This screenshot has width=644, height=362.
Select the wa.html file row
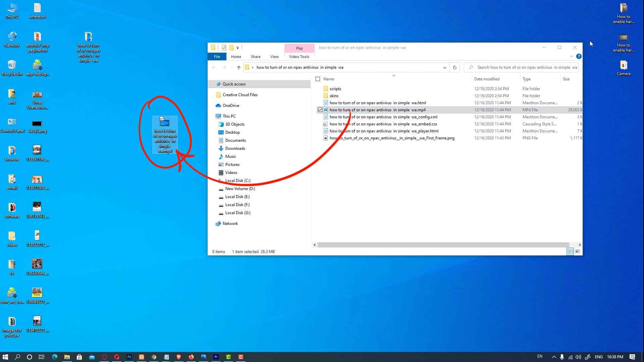[449, 103]
